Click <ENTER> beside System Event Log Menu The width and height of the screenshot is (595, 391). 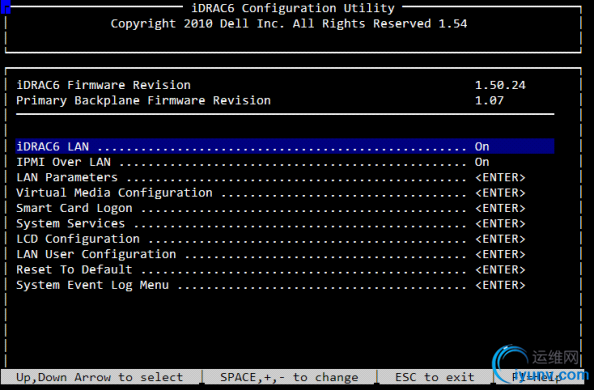click(500, 285)
